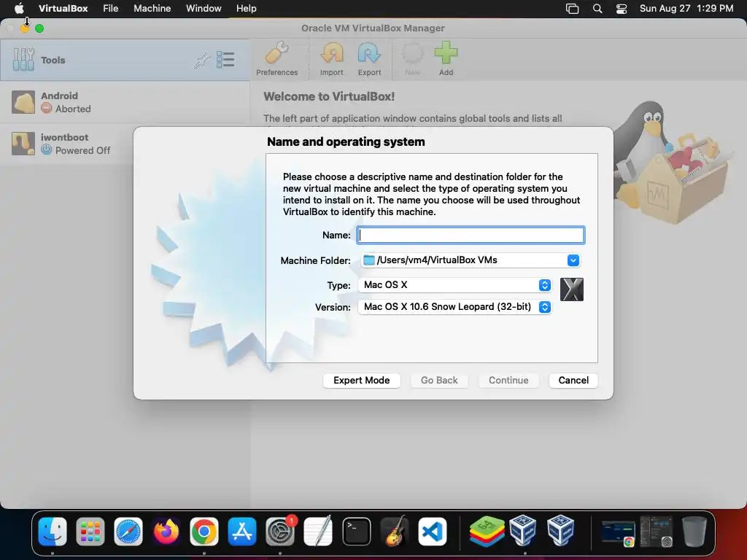Open the Type dropdown

click(x=455, y=285)
